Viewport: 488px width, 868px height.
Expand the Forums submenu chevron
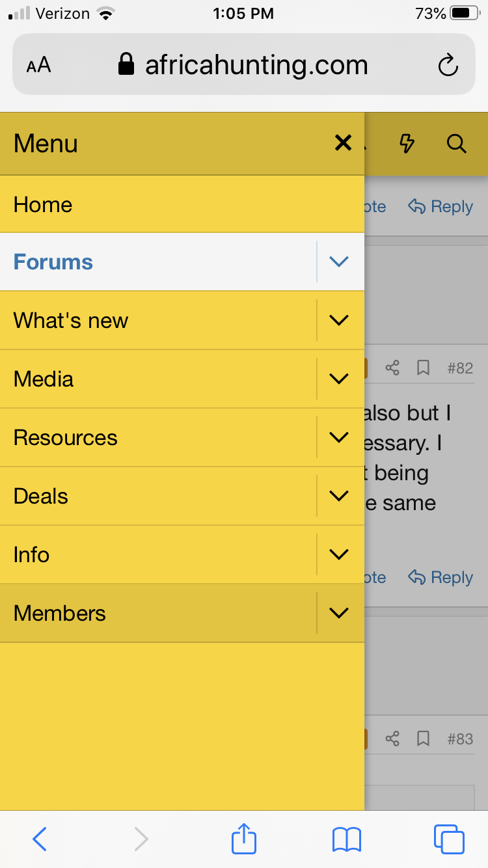340,262
